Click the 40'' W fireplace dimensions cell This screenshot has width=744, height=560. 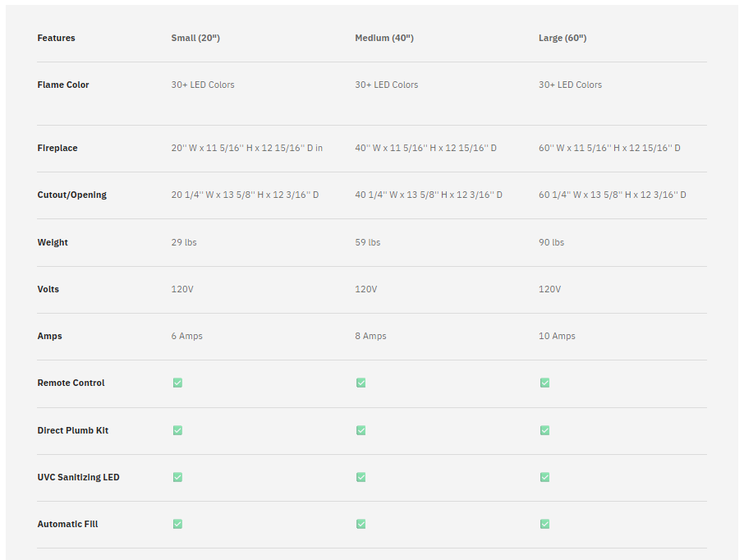(x=425, y=148)
